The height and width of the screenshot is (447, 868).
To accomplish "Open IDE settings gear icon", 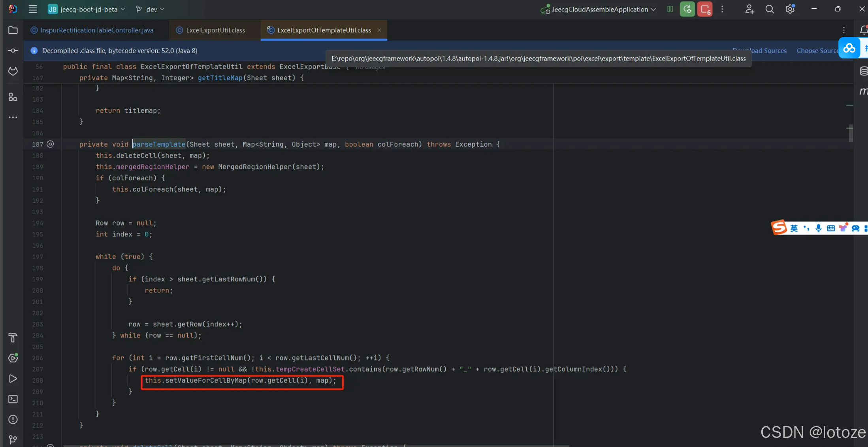I will (790, 9).
